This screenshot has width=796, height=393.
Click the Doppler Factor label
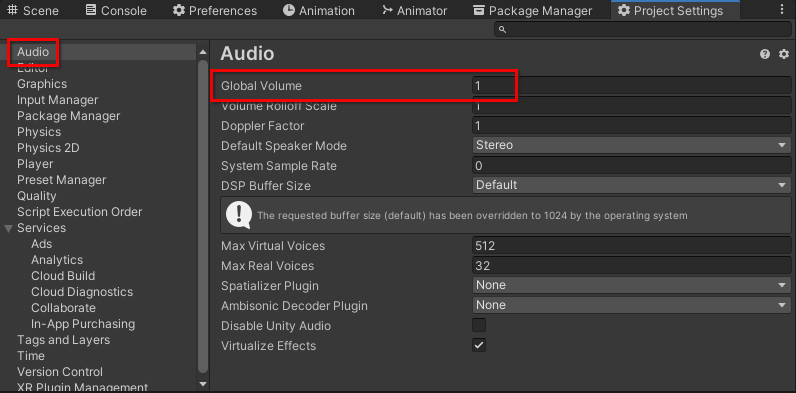[262, 126]
